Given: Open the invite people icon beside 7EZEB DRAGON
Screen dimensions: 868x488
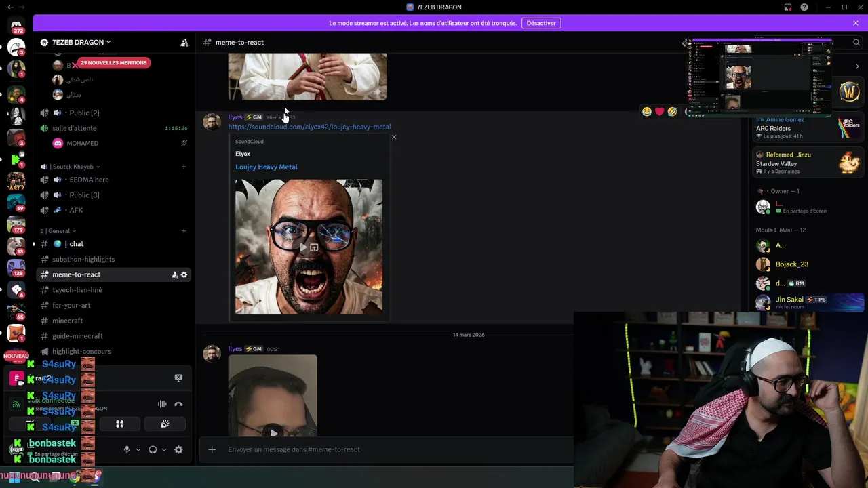Looking at the screenshot, I should pos(184,42).
